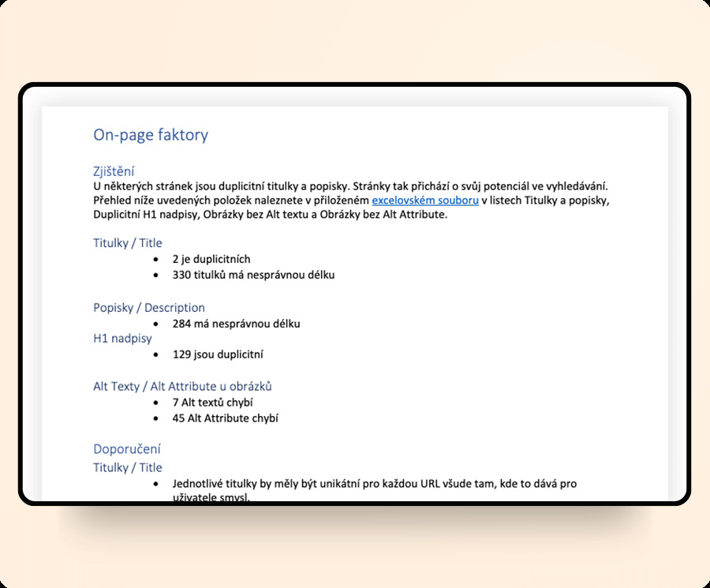Click the Doporučení heading
This screenshot has height=588, width=710.
[127, 449]
